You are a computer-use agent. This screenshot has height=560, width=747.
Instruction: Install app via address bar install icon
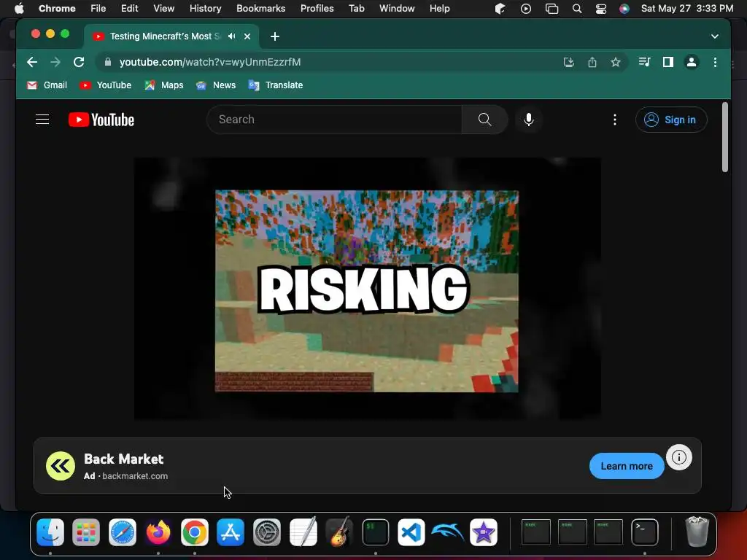(x=568, y=62)
